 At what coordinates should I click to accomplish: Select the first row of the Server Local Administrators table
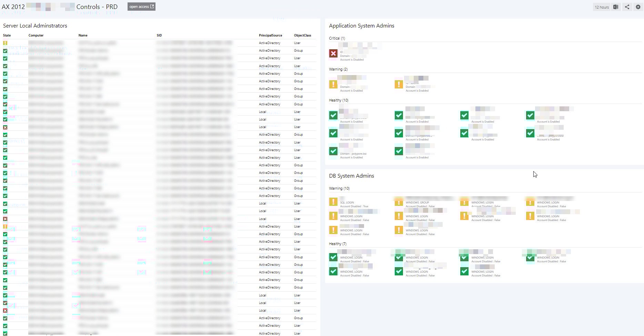(103, 43)
